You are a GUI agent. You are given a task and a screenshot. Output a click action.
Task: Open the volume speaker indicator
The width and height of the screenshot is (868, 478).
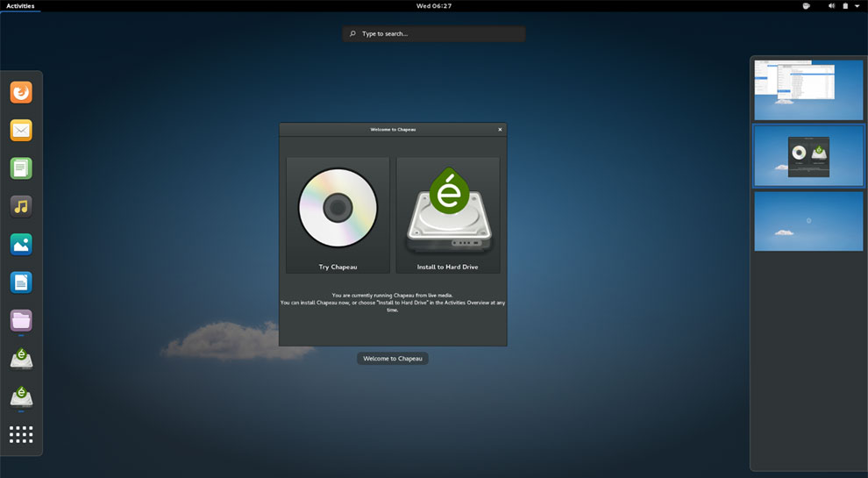tap(831, 6)
